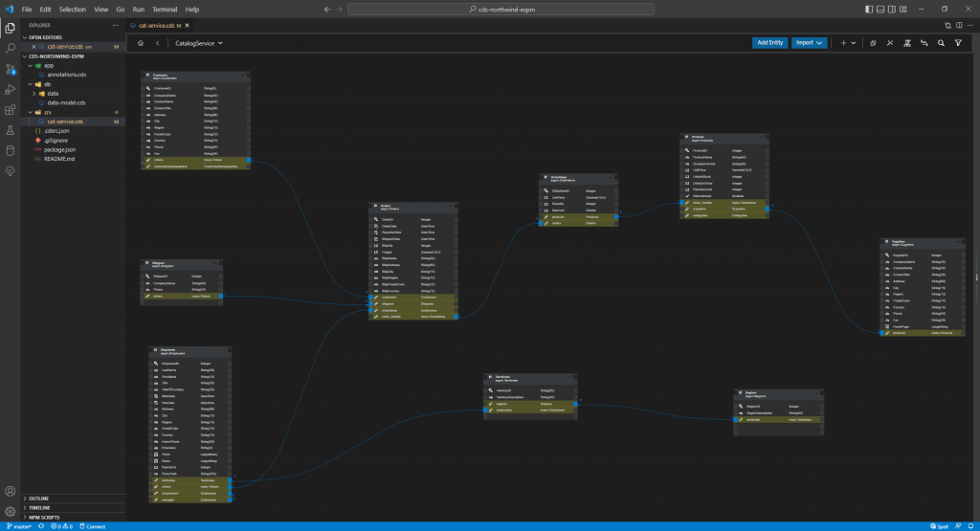Toggle the secondary side bar visibility
980x531 pixels.
click(892, 10)
